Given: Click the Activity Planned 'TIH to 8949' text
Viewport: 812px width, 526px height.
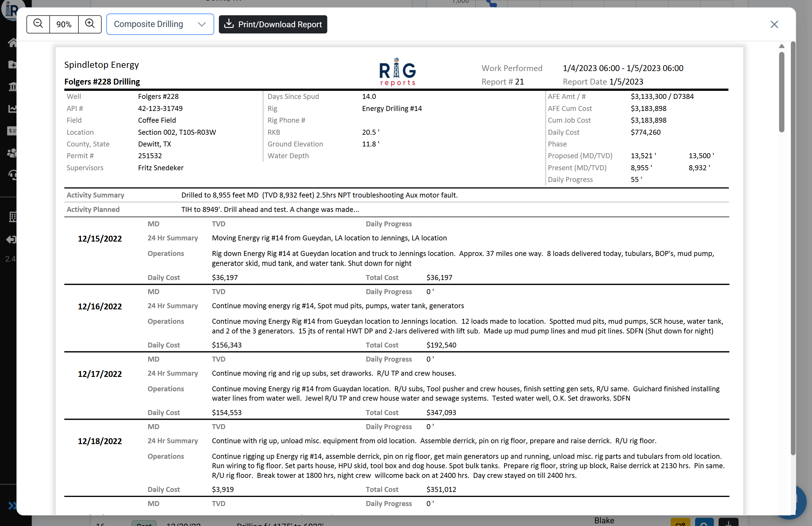Looking at the screenshot, I should [270, 209].
